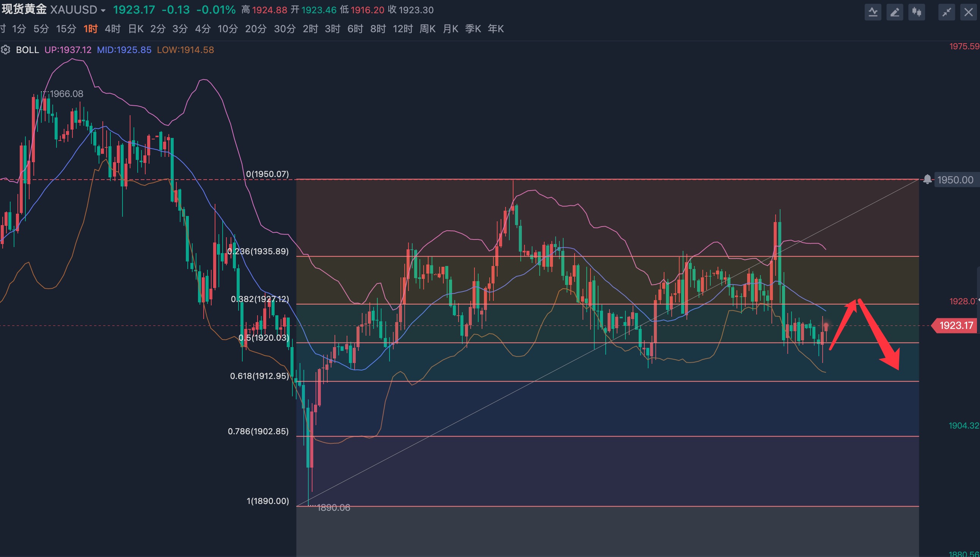Click the collapse fullscreen arrows icon
This screenshot has height=557, width=980.
tap(946, 12)
